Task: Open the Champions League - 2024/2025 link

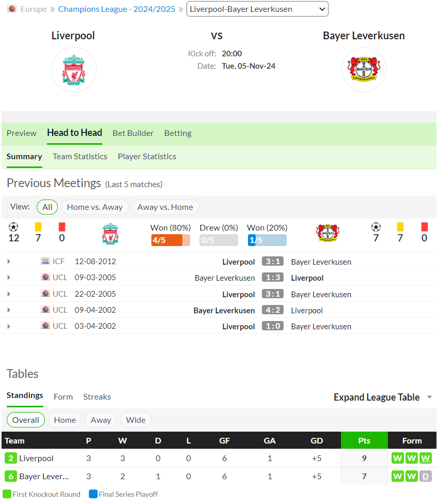Action: [117, 9]
